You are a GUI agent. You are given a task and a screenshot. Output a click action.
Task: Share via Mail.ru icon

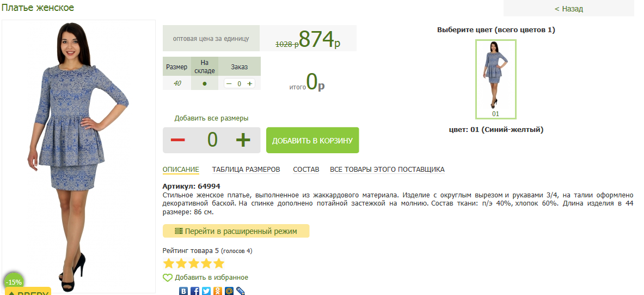[229, 291]
